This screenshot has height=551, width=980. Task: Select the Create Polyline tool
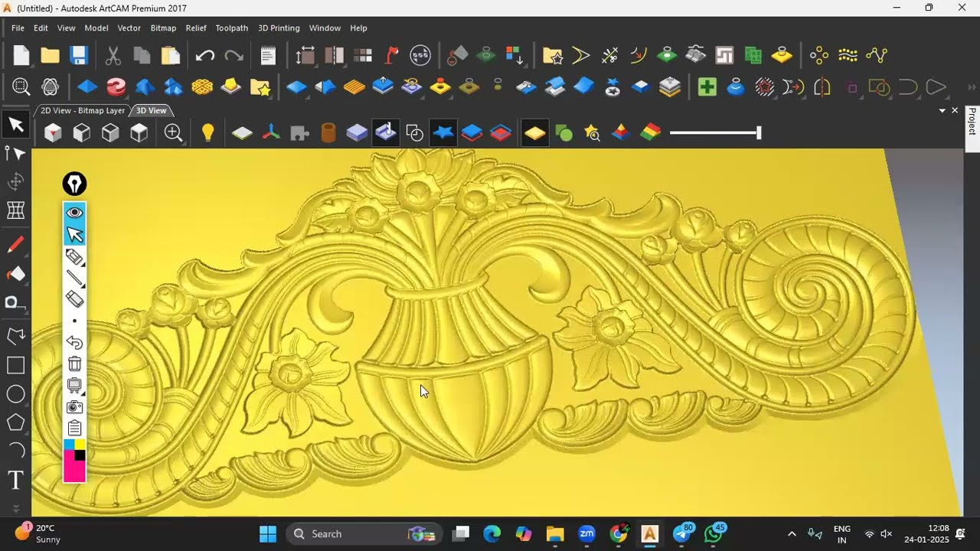click(15, 337)
